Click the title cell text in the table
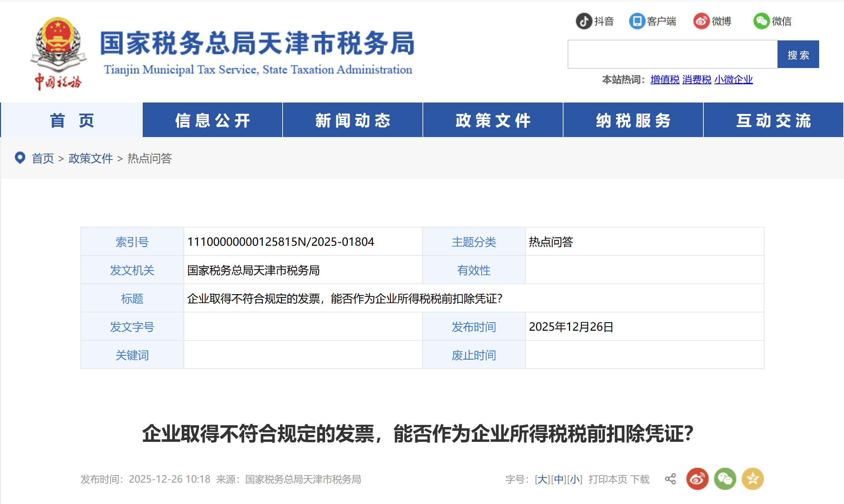This screenshot has height=504, width=844. 344,298
